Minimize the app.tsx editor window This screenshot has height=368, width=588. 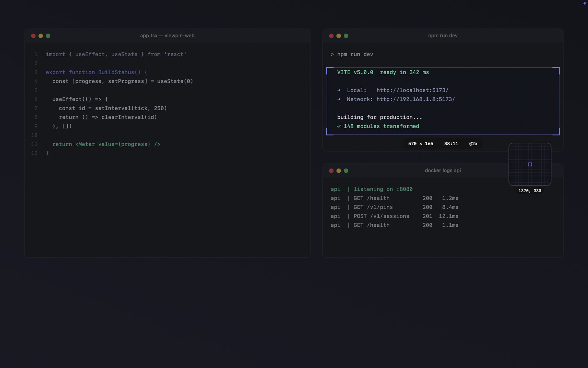[x=41, y=36]
